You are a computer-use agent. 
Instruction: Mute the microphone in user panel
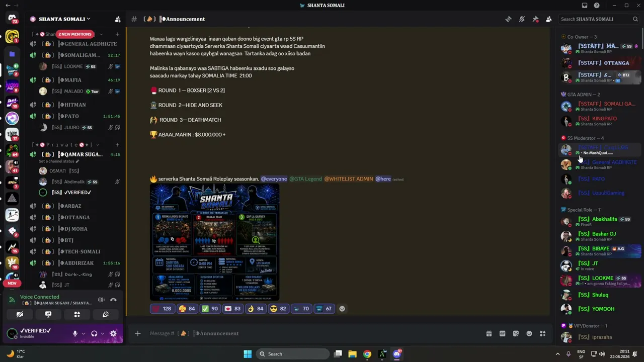pos(75,333)
